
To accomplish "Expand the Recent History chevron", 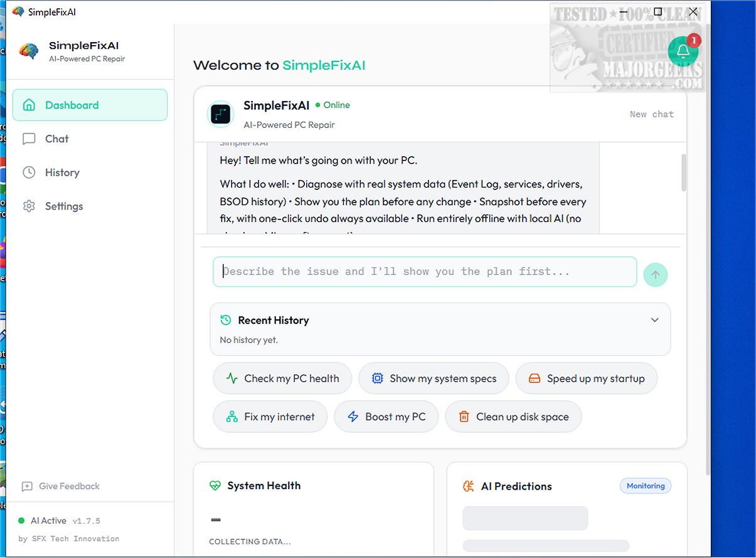I will point(654,320).
